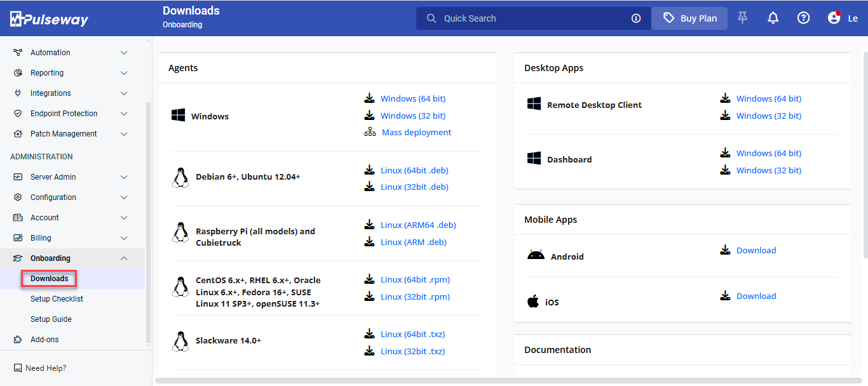Select Setup Guide menu item
This screenshot has height=386, width=868.
pos(51,319)
